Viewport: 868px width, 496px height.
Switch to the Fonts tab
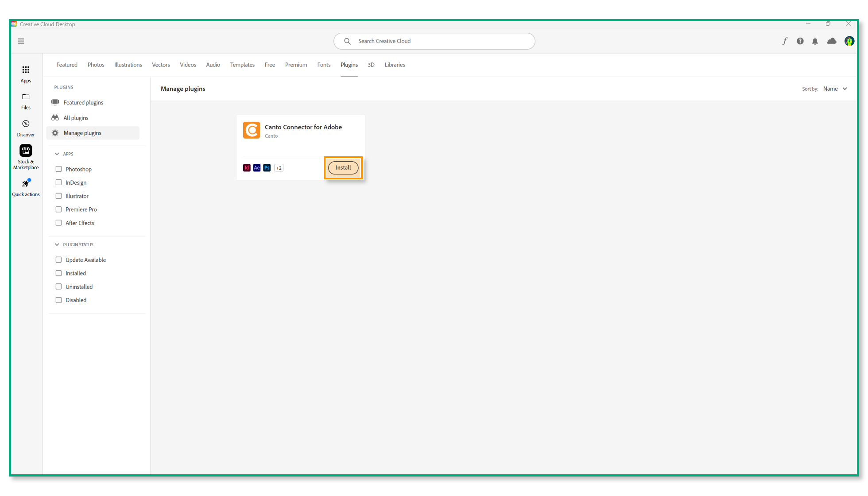click(324, 65)
